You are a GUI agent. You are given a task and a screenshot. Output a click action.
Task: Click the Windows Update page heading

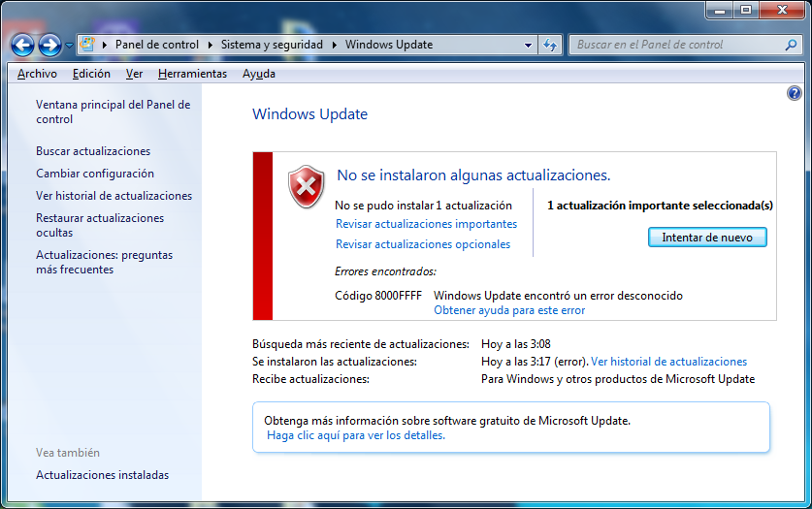coord(309,113)
